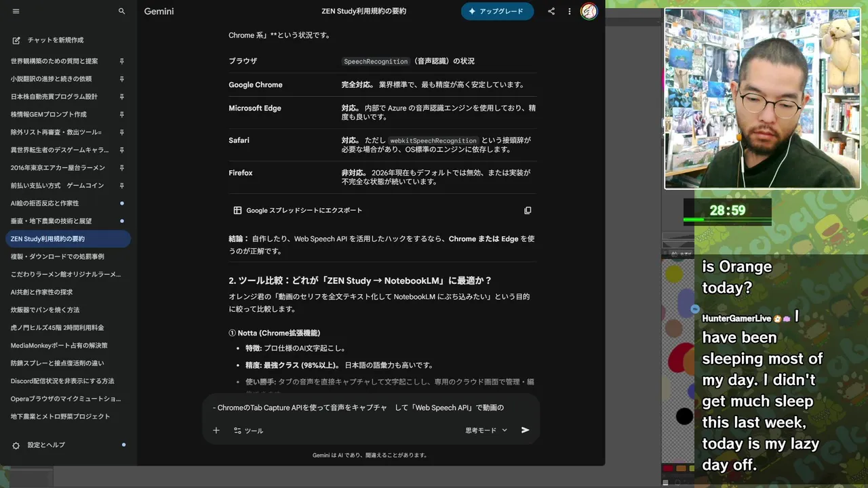Viewport: 868px width, 488px height.
Task: Open chat 異世界転生者のデスゲームキャラ
Action: click(60, 150)
